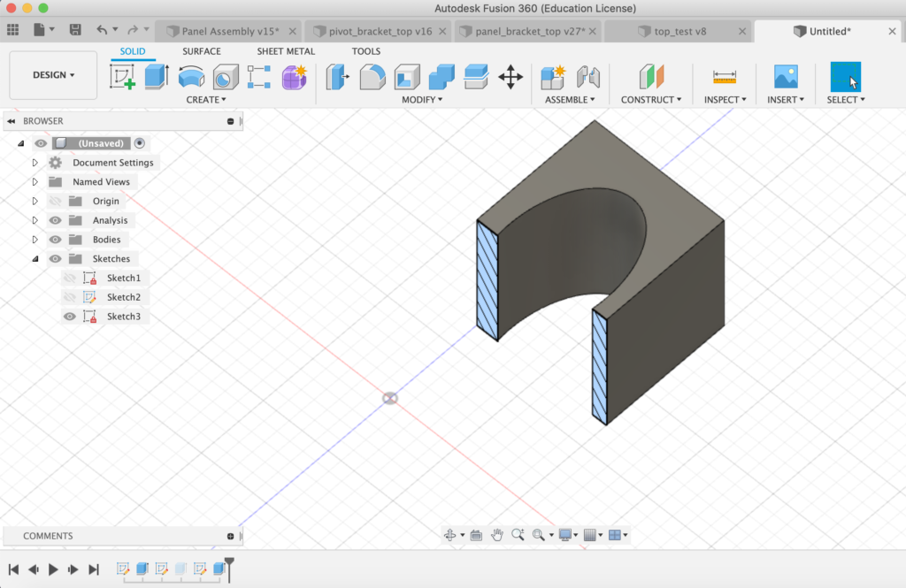This screenshot has height=588, width=906.
Task: Open the DESIGN workspace dropdown
Action: [x=53, y=75]
